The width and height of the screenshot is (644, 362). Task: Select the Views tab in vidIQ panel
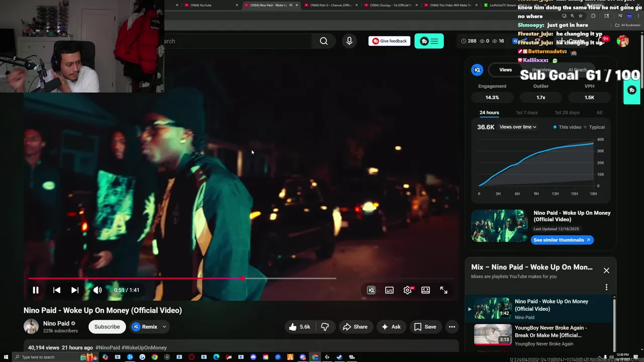(506, 70)
